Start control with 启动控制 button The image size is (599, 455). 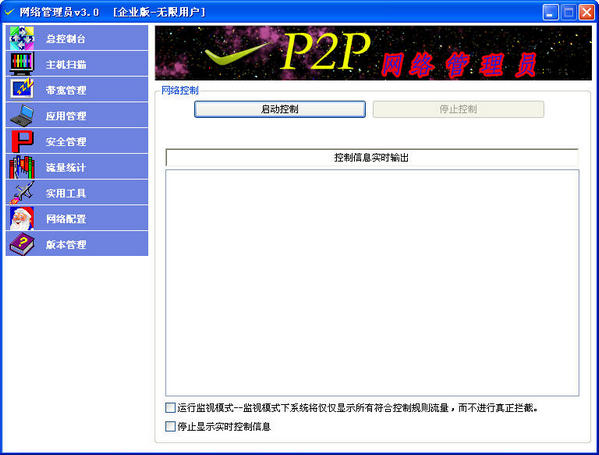[280, 109]
